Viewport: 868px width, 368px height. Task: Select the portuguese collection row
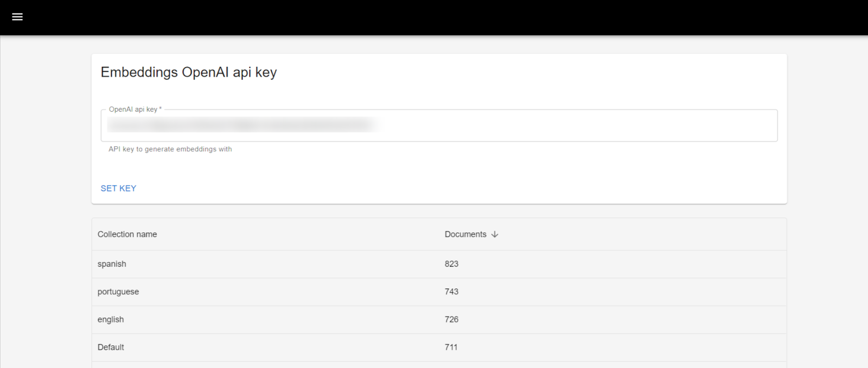[x=118, y=292]
